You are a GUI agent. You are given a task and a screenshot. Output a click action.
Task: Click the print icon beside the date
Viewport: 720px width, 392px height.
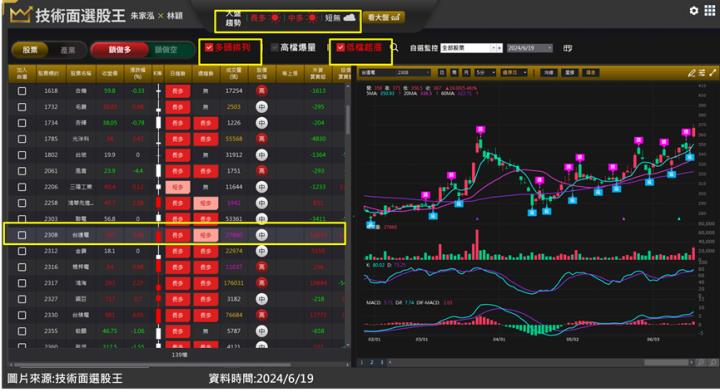click(x=568, y=48)
